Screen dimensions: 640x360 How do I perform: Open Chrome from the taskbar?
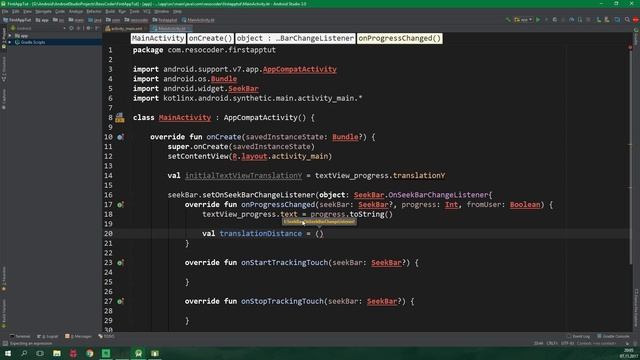(89, 353)
